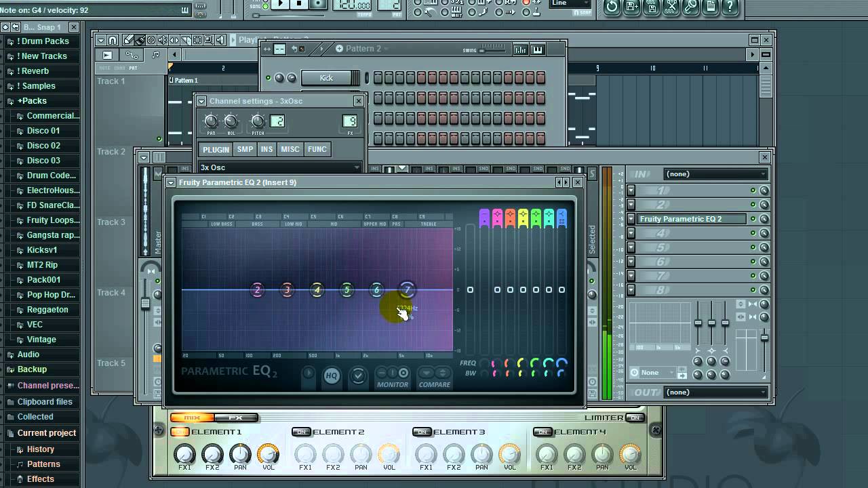Click the yellow band 4 type selector
Image resolution: width=868 pixels, height=488 pixels.
[523, 218]
